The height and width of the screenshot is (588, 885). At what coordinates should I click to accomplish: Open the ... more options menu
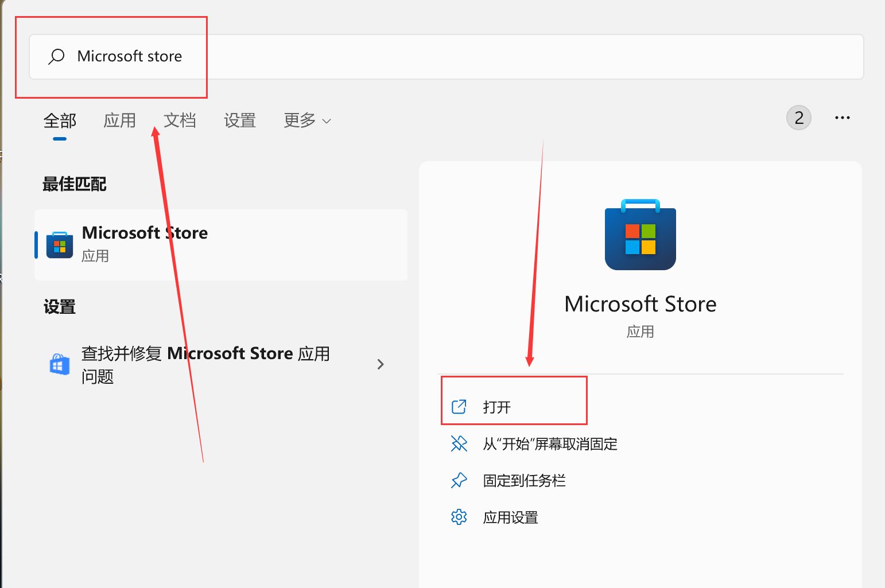tap(842, 118)
